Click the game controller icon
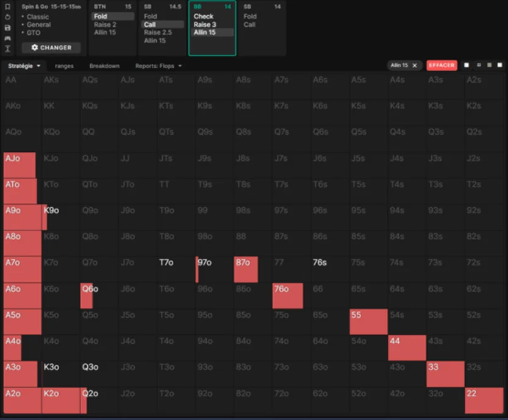 click(7, 38)
